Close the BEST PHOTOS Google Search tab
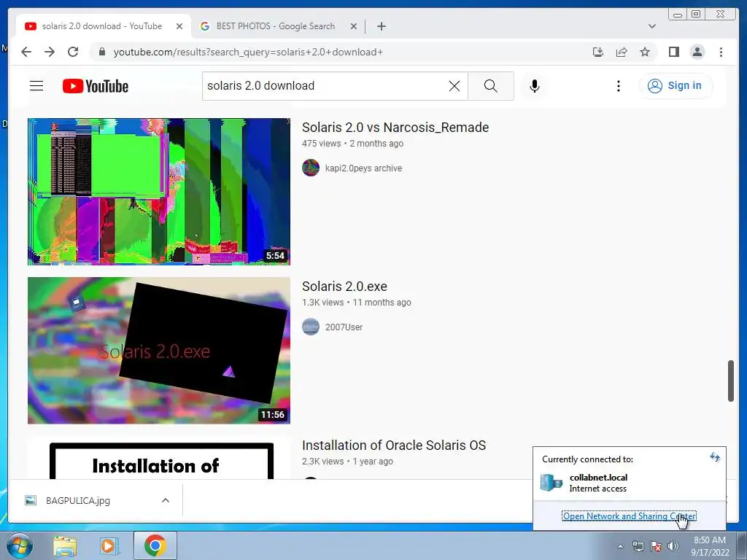This screenshot has height=560, width=747. [x=354, y=26]
